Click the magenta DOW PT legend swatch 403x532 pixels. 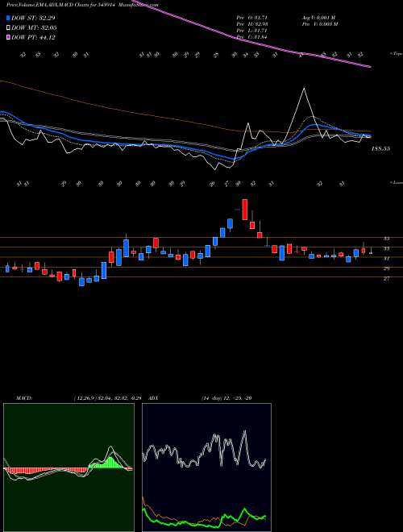(x=8, y=37)
